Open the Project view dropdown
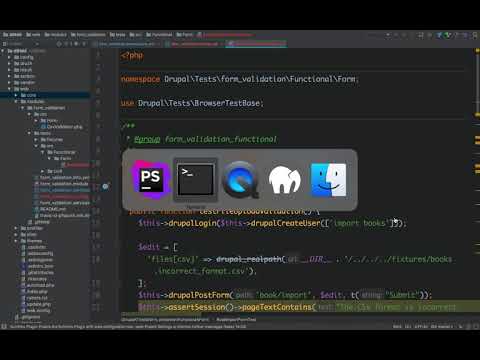This screenshot has height=360, width=480. click(x=21, y=44)
